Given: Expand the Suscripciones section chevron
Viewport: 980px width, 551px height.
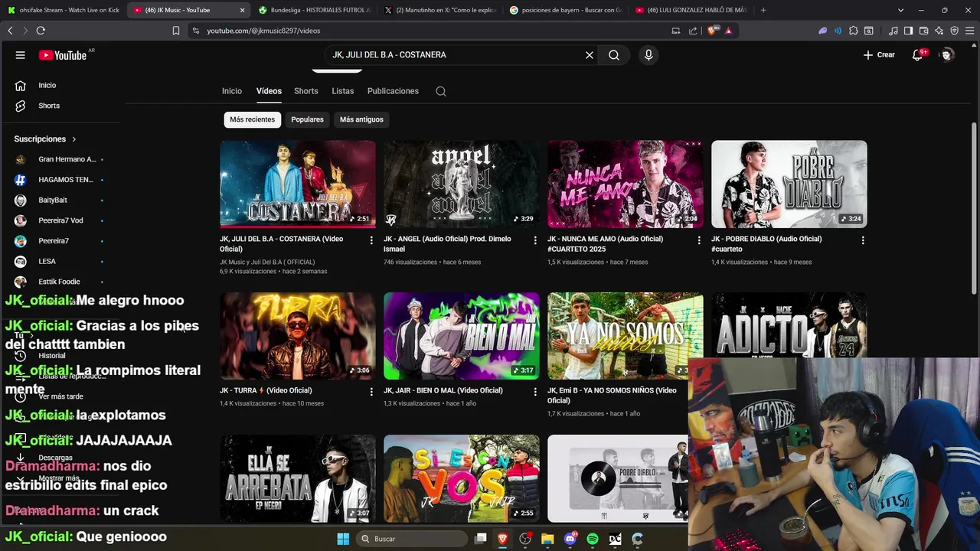Looking at the screenshot, I should coord(74,139).
